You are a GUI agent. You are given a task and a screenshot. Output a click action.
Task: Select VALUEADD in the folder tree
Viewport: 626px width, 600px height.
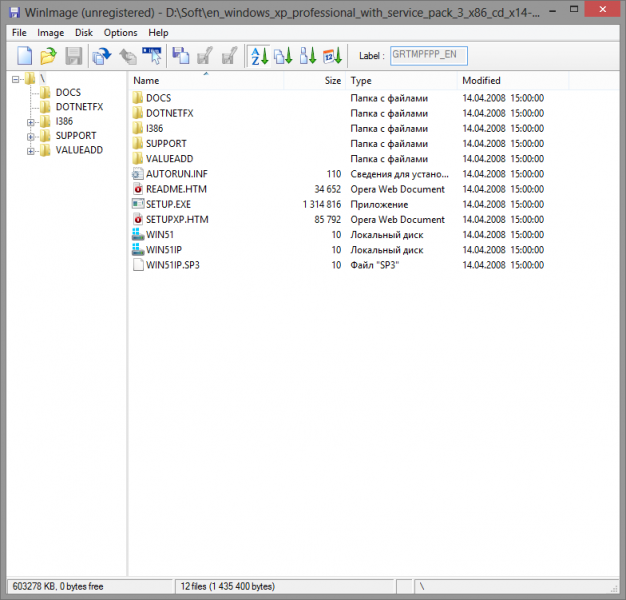(x=79, y=150)
